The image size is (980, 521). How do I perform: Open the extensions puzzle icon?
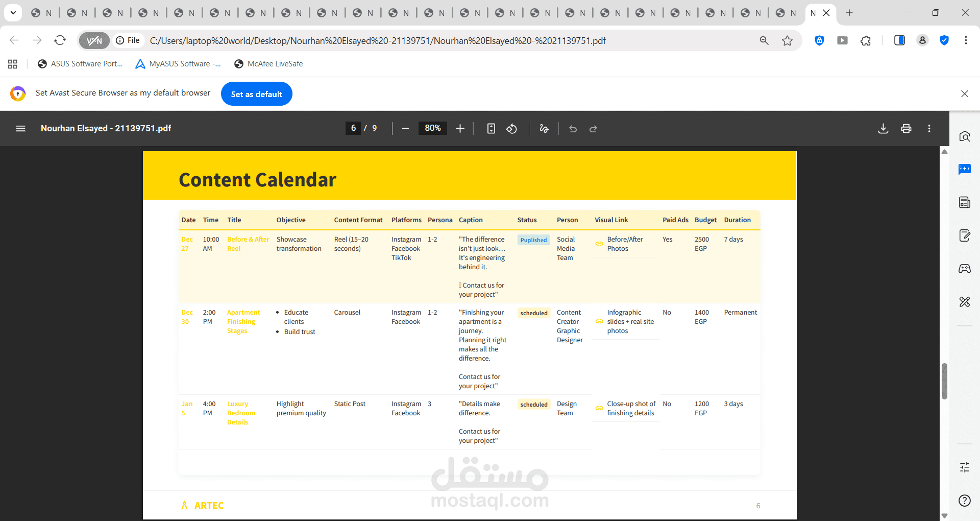866,40
